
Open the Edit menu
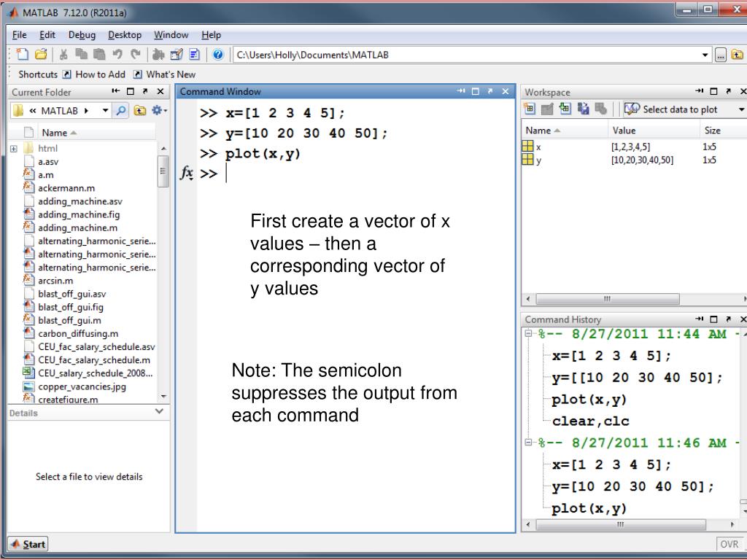click(x=47, y=35)
